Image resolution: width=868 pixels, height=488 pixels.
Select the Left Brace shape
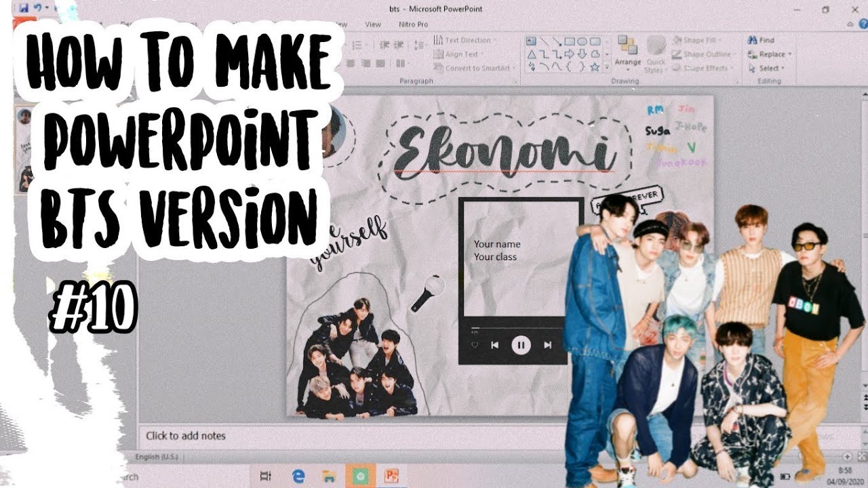pos(570,66)
